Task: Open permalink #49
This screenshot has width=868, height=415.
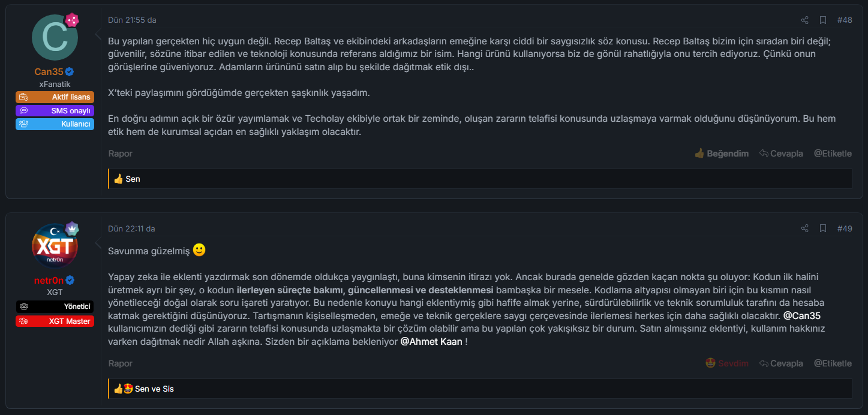Action: click(845, 228)
